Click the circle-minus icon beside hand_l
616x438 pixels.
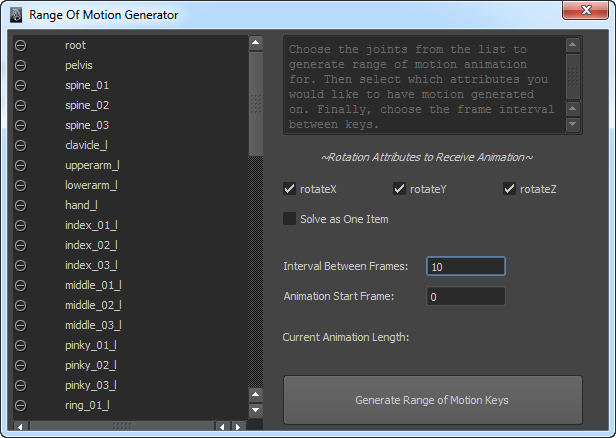tap(20, 205)
